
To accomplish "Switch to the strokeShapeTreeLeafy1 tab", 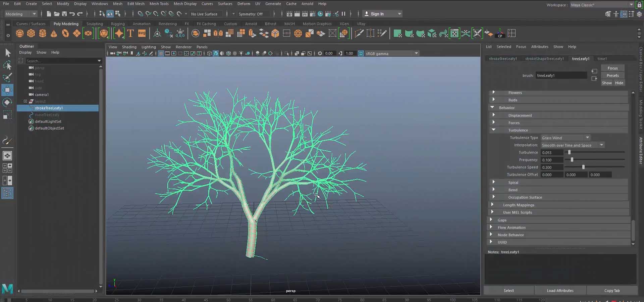I will pyautogui.click(x=544, y=59).
